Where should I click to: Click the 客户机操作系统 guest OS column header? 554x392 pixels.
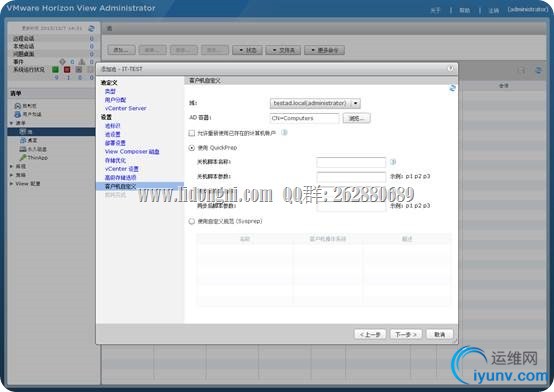[x=328, y=239]
